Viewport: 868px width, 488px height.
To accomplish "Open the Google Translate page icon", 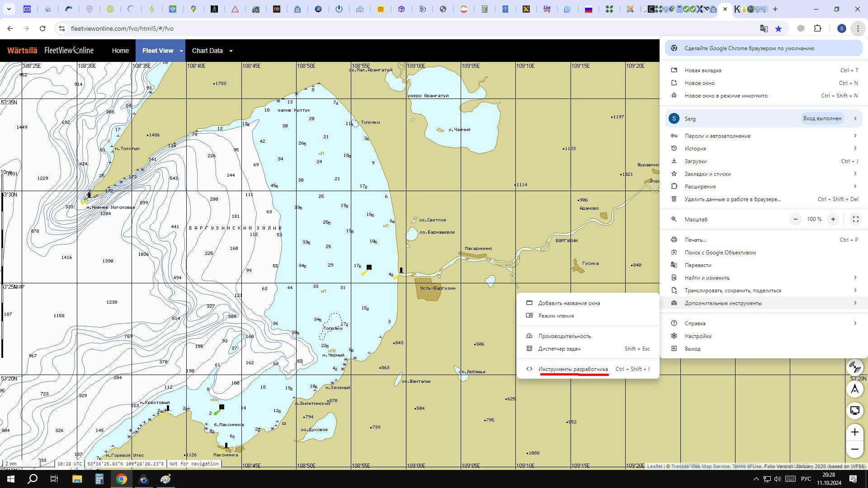I will pos(764,28).
